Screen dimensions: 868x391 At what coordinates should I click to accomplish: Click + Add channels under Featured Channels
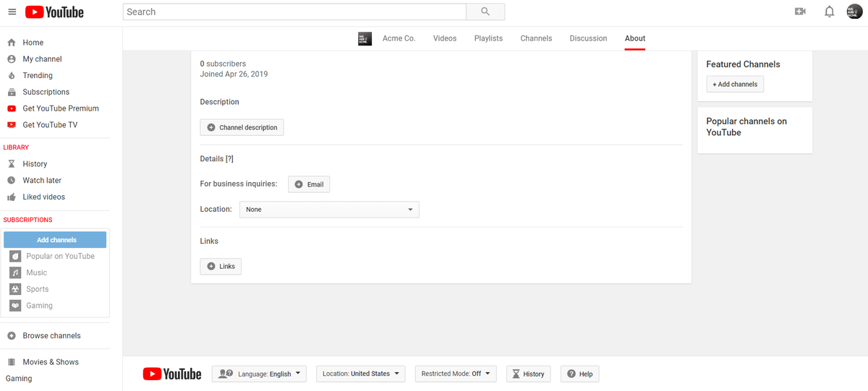[735, 85]
